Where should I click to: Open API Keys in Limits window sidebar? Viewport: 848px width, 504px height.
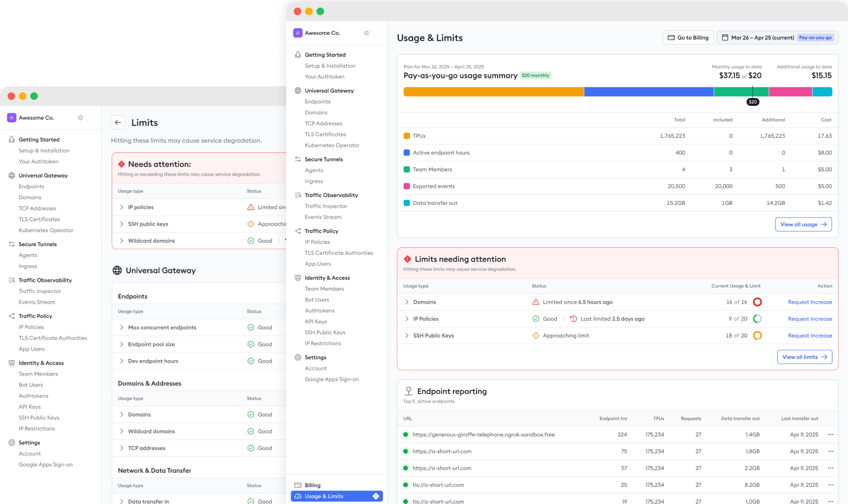[x=30, y=407]
